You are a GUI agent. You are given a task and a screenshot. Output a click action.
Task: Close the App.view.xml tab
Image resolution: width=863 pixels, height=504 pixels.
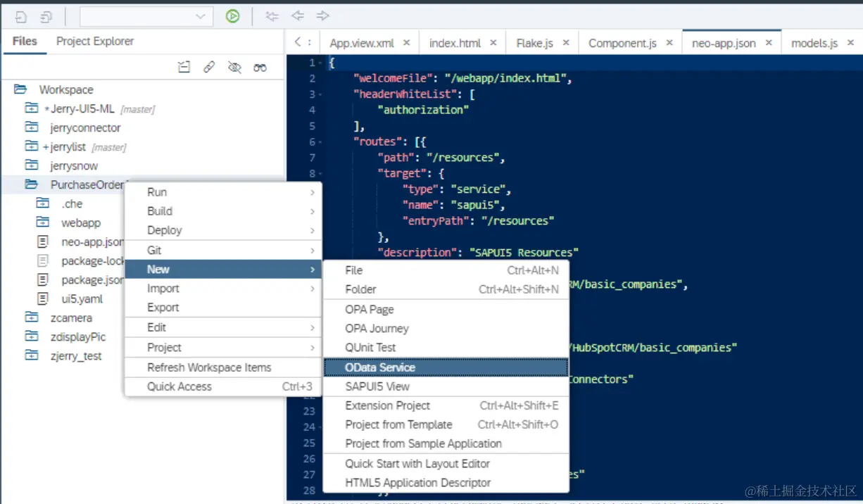point(406,43)
